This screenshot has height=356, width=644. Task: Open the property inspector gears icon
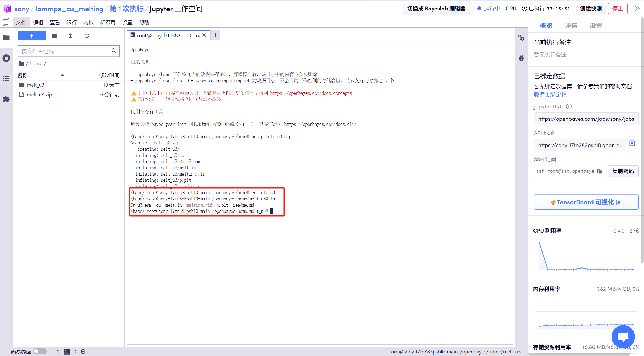[x=521, y=38]
